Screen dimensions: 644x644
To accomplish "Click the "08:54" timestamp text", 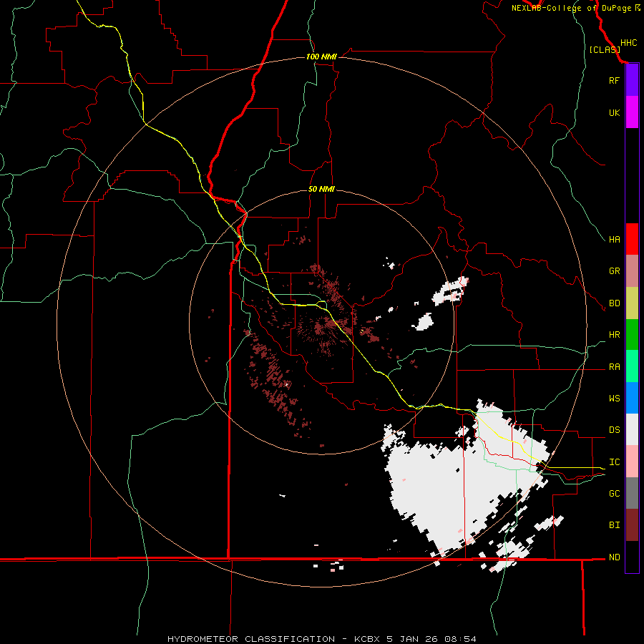I will pos(460,639).
